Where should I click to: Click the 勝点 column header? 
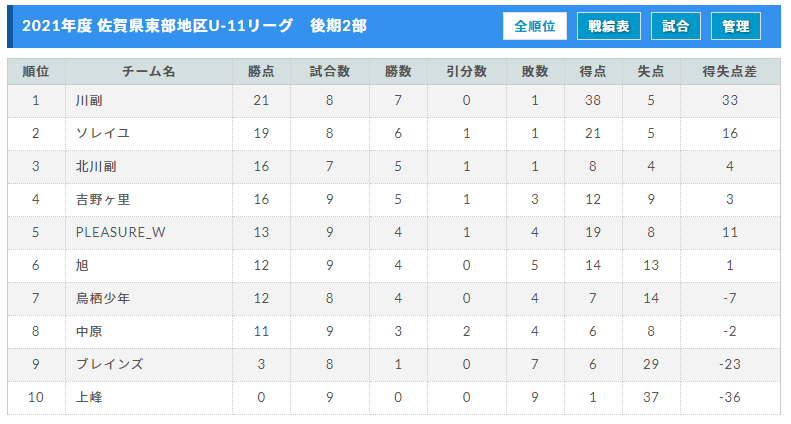pyautogui.click(x=261, y=72)
